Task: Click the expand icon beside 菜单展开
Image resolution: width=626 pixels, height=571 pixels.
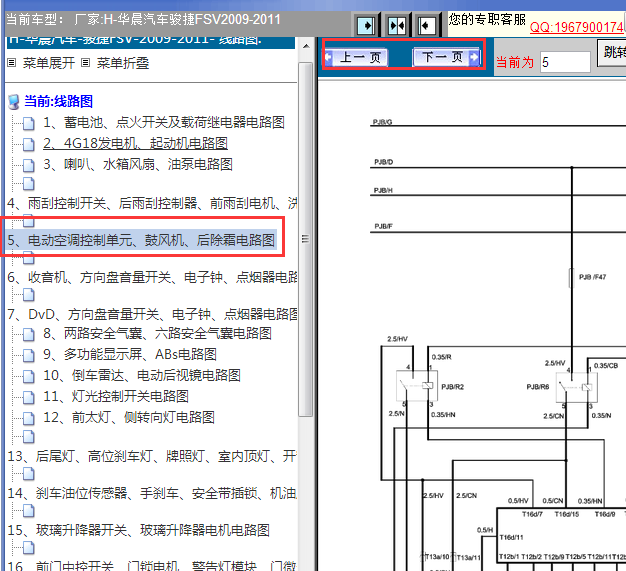Action: click(x=12, y=63)
